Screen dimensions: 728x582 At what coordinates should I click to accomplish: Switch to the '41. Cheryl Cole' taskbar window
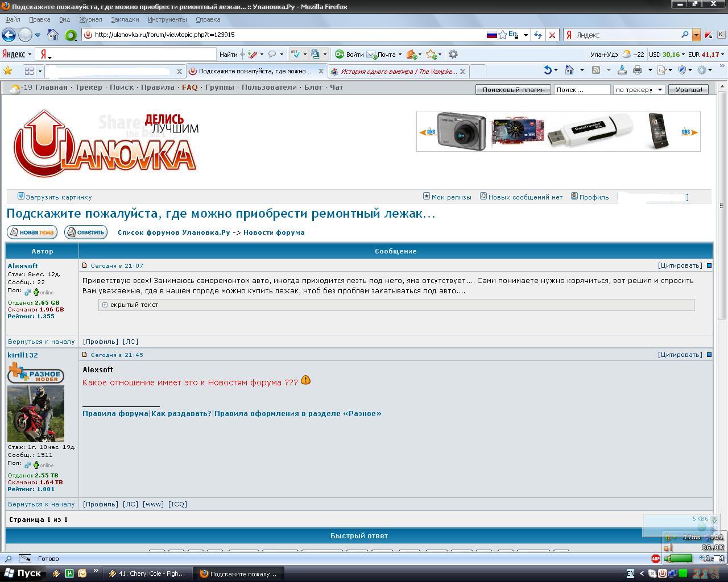[x=147, y=573]
